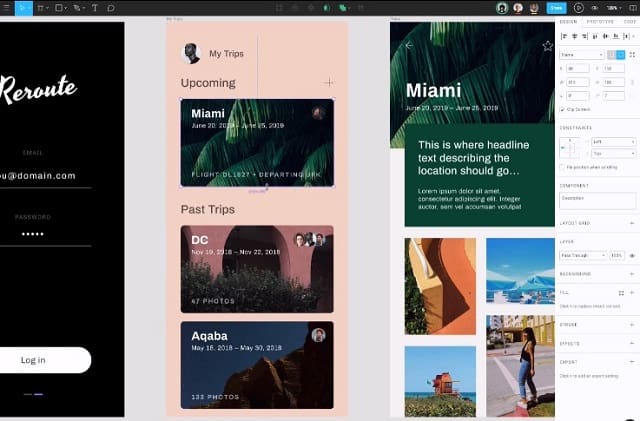
Task: Select the DC trip card
Action: (257, 269)
